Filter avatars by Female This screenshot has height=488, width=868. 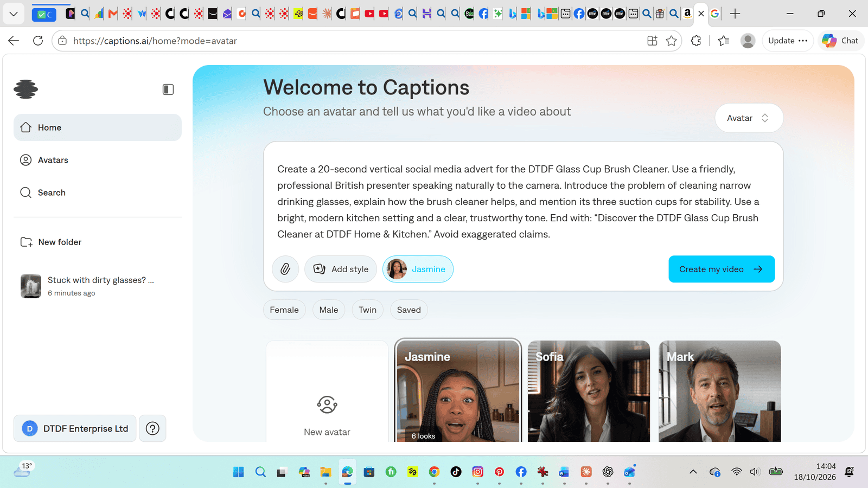click(284, 310)
